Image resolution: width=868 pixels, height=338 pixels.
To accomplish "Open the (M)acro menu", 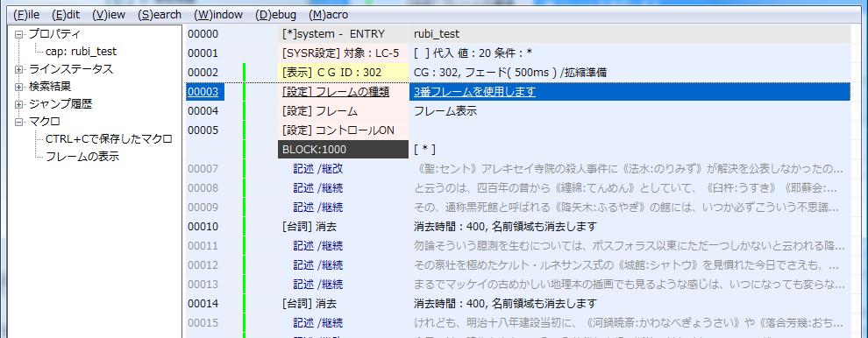I will coord(329,15).
